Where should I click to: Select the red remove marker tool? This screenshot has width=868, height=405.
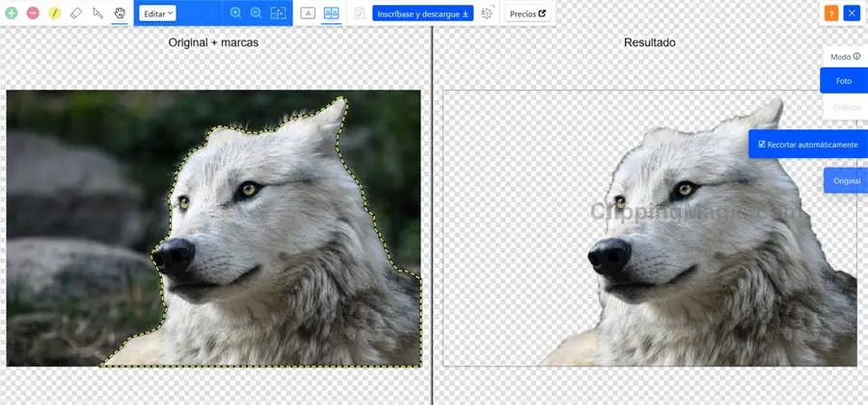[x=33, y=13]
